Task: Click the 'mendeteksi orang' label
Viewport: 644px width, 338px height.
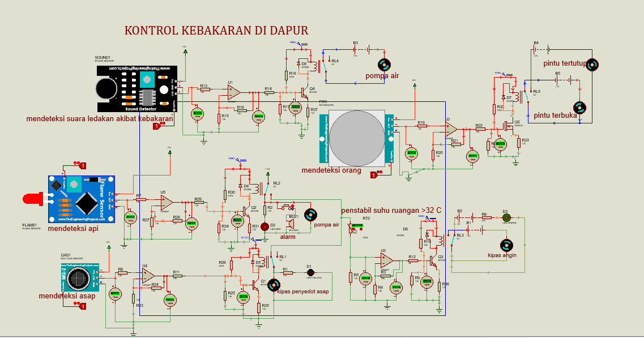Action: [x=331, y=170]
